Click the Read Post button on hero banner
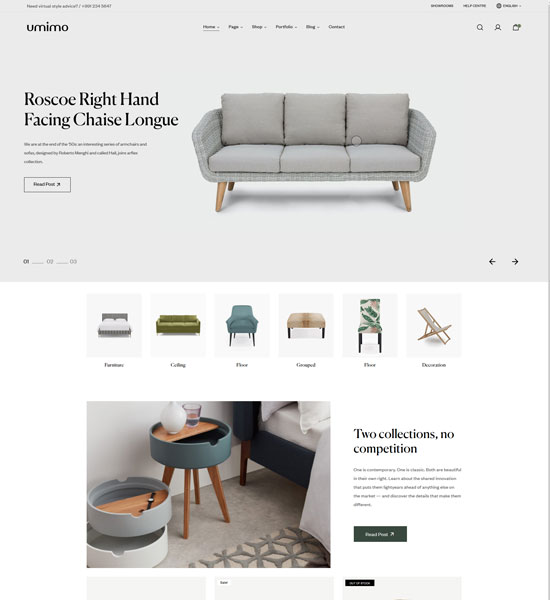Screen dimensions: 550x600 47,184
